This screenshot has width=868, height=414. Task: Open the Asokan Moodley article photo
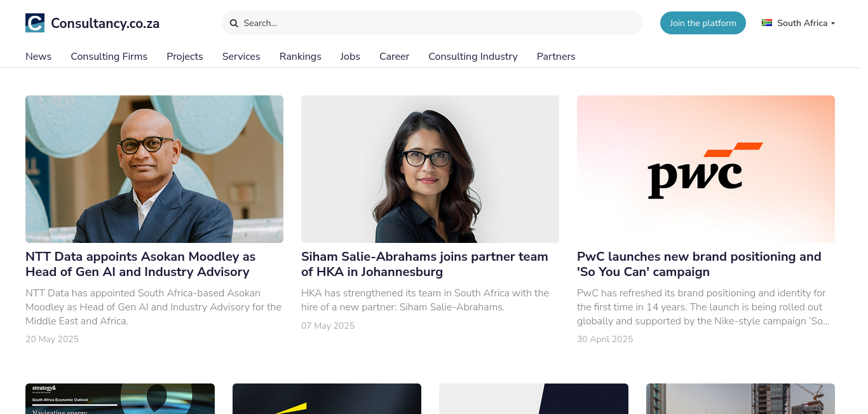tap(154, 169)
